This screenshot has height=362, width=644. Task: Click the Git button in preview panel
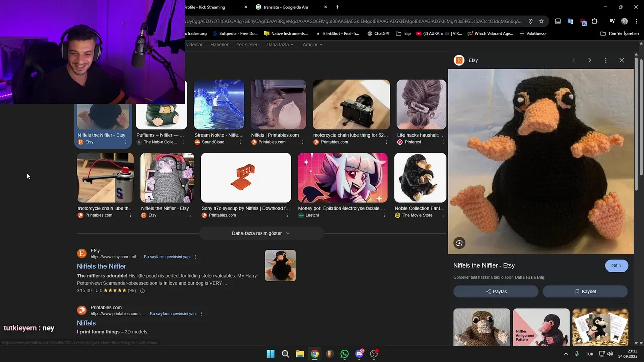pyautogui.click(x=616, y=266)
